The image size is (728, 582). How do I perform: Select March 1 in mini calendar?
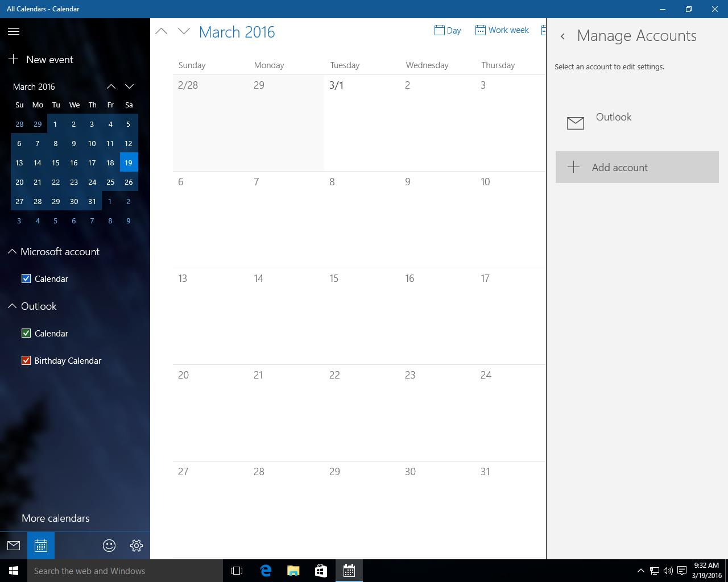pos(55,124)
